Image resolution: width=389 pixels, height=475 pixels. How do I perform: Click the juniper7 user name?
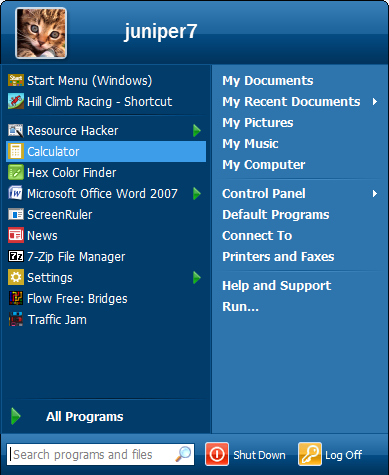[161, 32]
